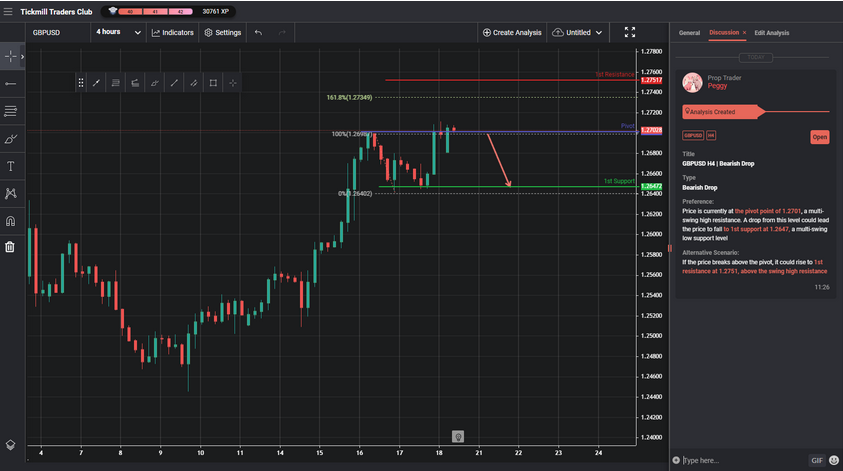
Task: Expand the cursor tool options arrow
Action: 22,56
